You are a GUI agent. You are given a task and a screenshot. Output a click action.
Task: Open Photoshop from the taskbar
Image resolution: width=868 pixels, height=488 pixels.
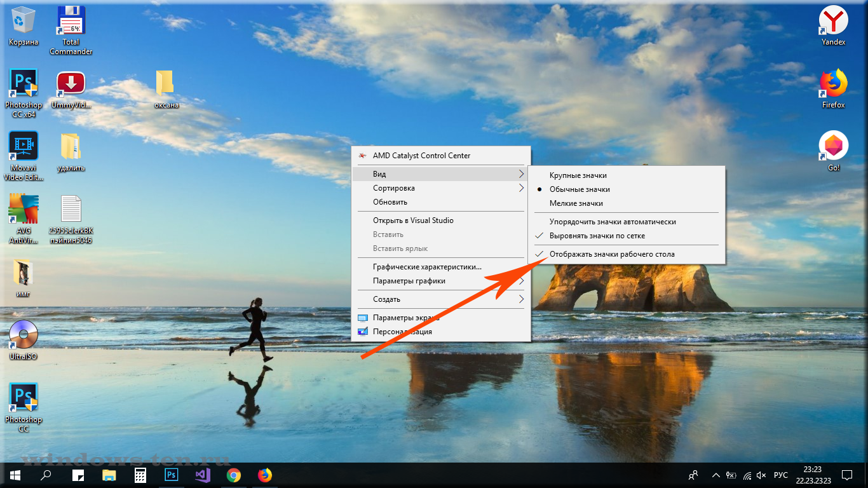(x=172, y=475)
